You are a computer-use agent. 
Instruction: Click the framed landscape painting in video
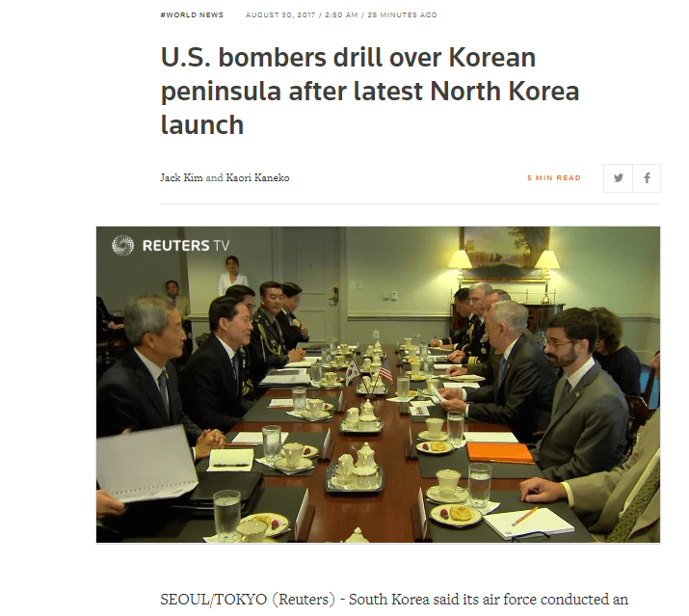(x=504, y=252)
